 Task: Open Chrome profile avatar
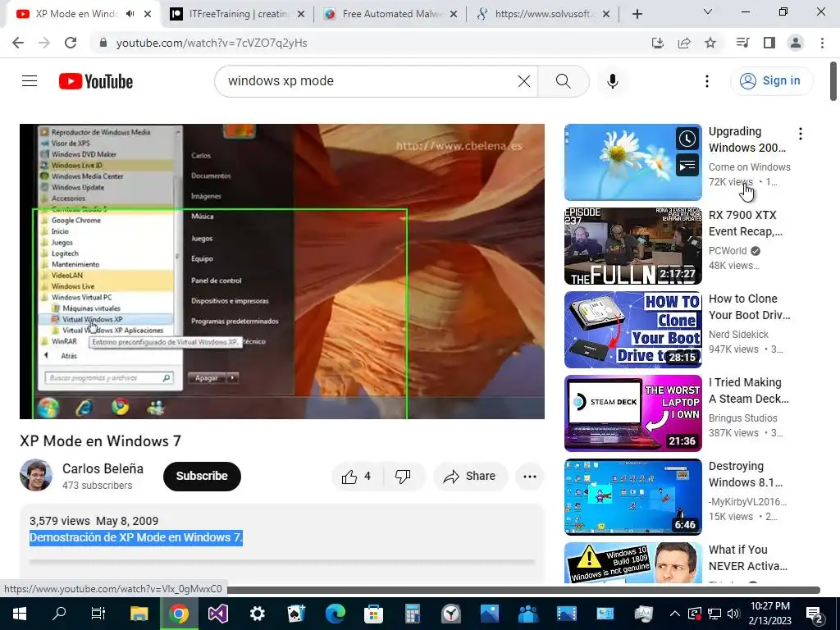coord(796,43)
